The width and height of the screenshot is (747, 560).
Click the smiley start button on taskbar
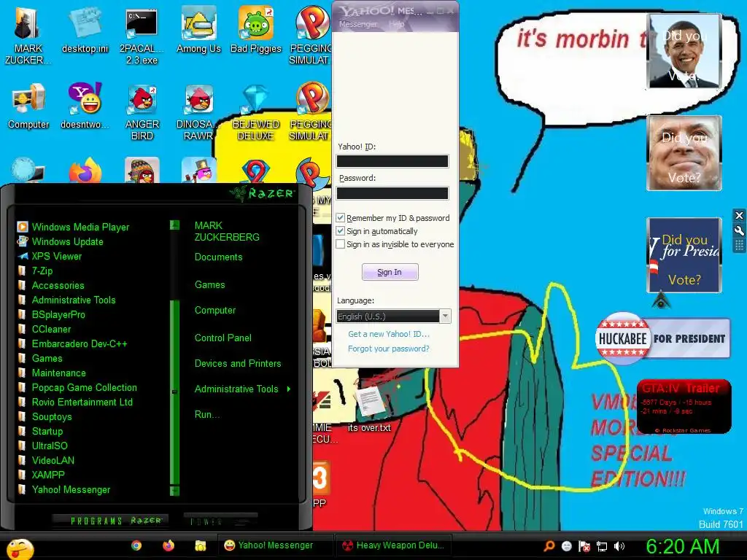pos(20,548)
